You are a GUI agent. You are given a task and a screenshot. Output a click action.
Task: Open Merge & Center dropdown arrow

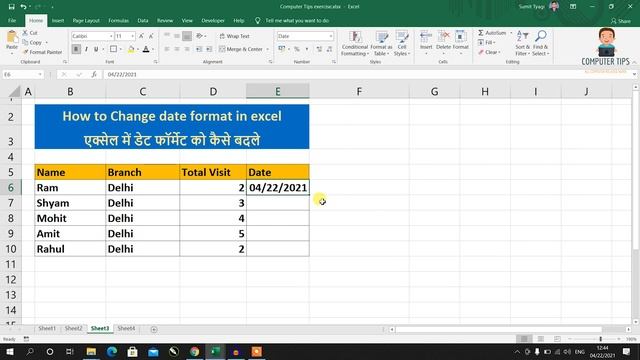click(268, 49)
